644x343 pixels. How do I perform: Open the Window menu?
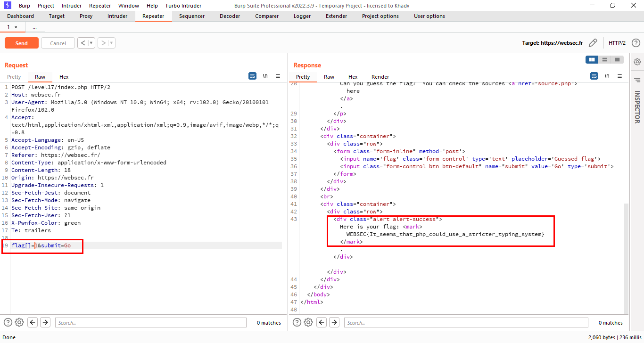point(129,6)
